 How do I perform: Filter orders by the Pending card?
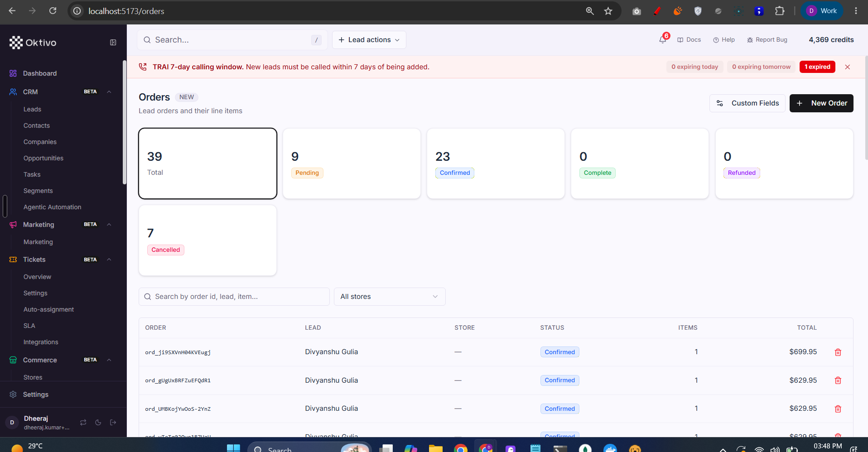pyautogui.click(x=352, y=163)
